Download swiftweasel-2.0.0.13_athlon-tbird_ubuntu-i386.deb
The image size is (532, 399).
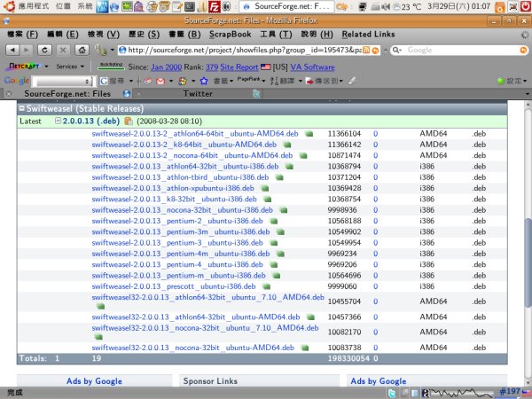pyautogui.click(x=180, y=177)
